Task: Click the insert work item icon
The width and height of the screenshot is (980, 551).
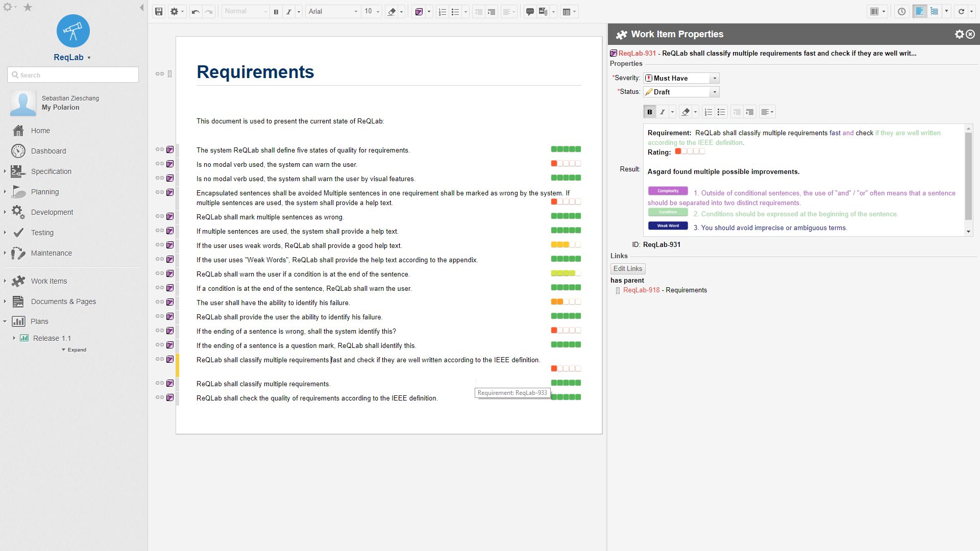Action: 419,12
